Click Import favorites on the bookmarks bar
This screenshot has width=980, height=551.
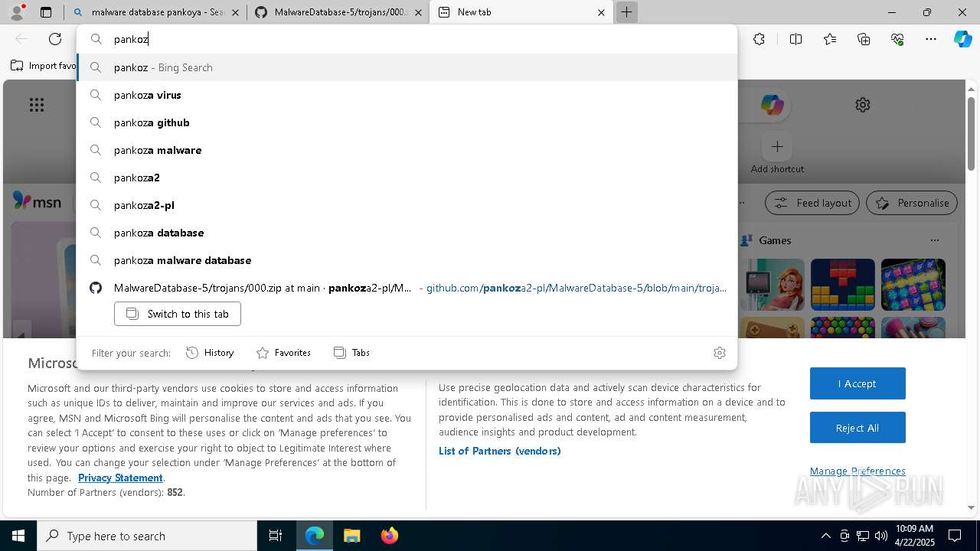(44, 66)
